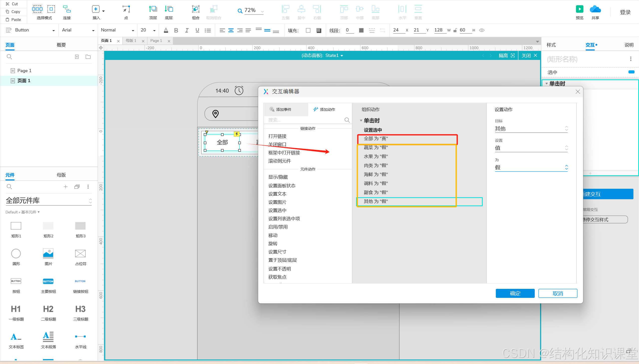
Task: Click the 登录 login link
Action: 625,12
